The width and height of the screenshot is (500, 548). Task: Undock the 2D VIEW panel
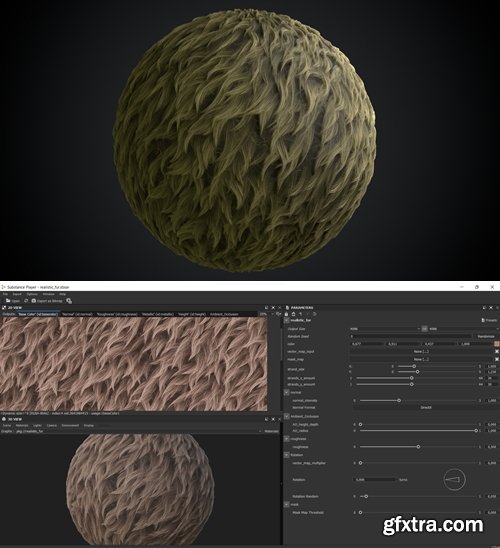pyautogui.click(x=266, y=308)
